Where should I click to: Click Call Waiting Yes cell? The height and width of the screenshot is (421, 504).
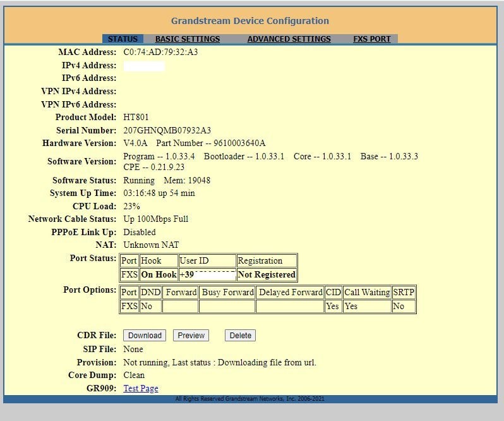point(367,306)
